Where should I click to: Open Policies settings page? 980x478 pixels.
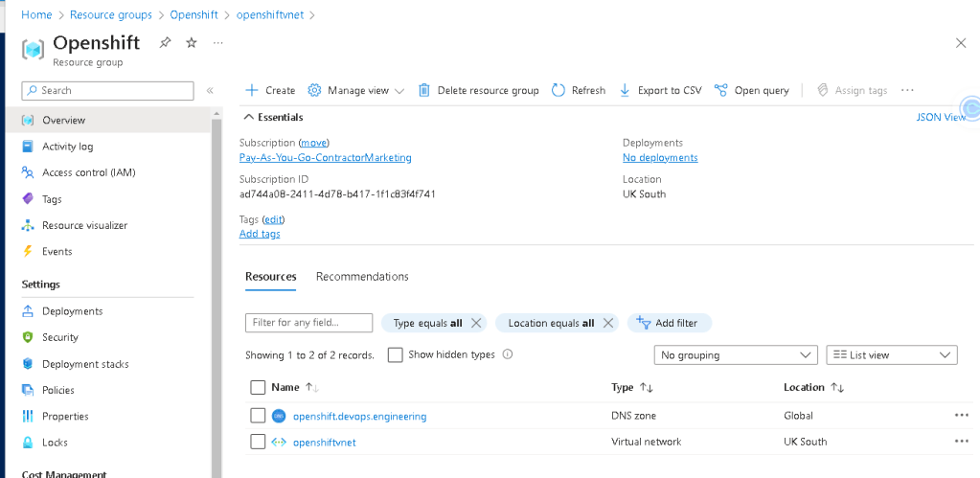pos(58,390)
